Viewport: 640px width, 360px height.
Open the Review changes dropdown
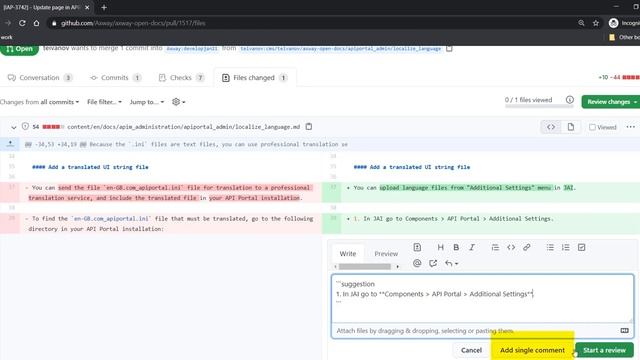611,102
